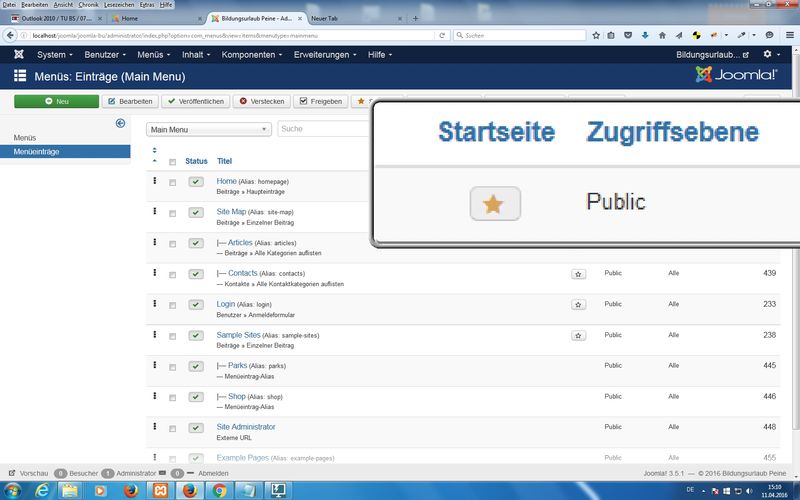Click the sort order arrows column icon
The height and width of the screenshot is (500, 800).
pos(154,155)
